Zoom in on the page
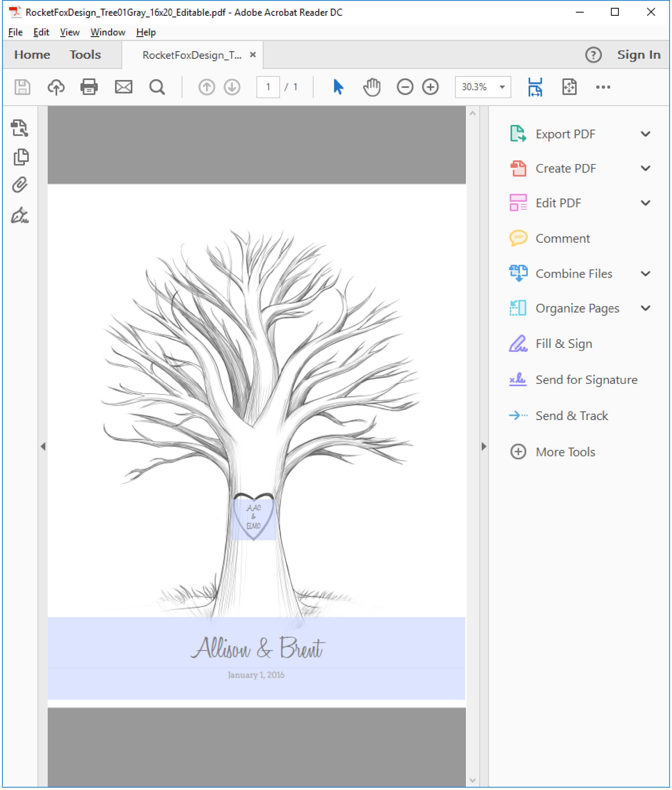Viewport: 672px width, 790px height. (x=430, y=87)
